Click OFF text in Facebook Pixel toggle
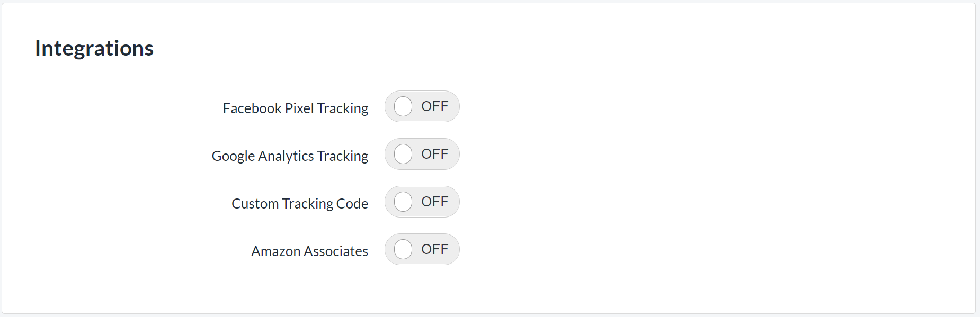The image size is (980, 317). pos(434,106)
